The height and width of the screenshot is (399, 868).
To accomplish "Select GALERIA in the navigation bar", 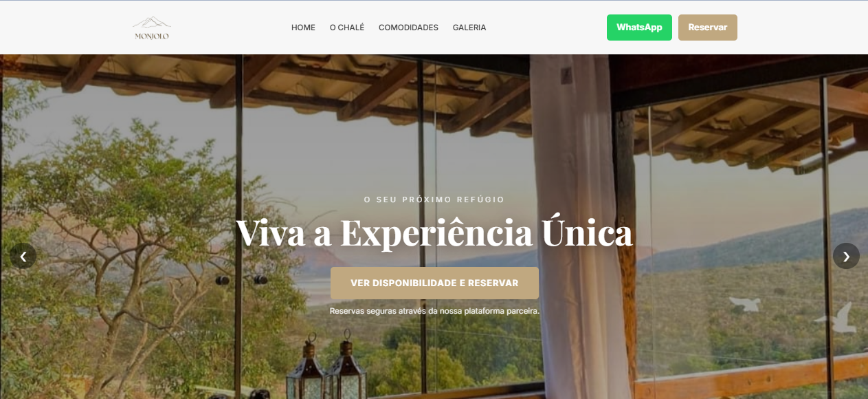I will pyautogui.click(x=469, y=28).
